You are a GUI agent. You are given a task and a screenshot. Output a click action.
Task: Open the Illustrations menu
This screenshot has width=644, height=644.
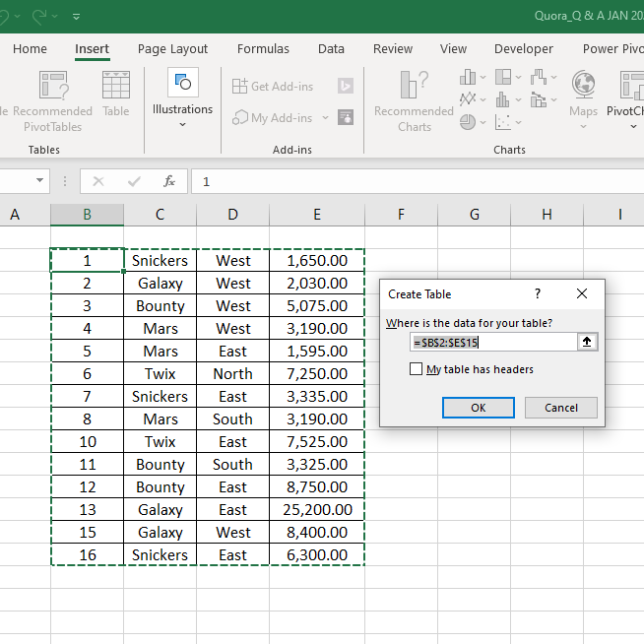[183, 98]
